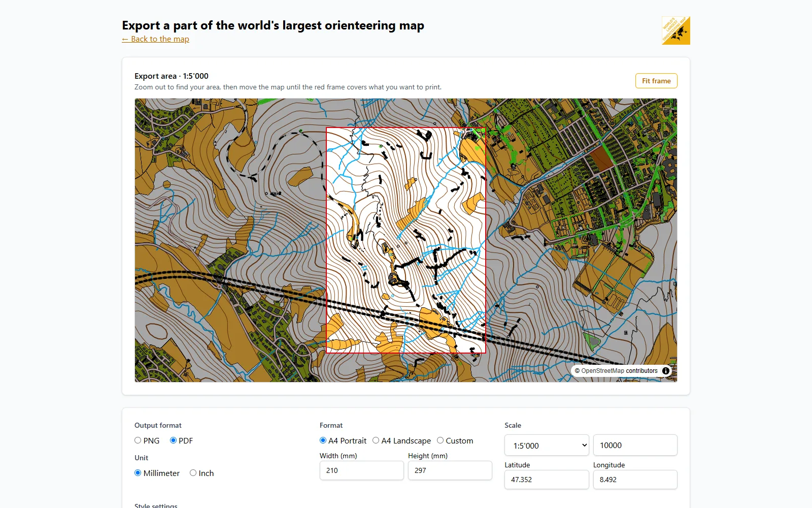Choose Inch unit

pyautogui.click(x=193, y=473)
